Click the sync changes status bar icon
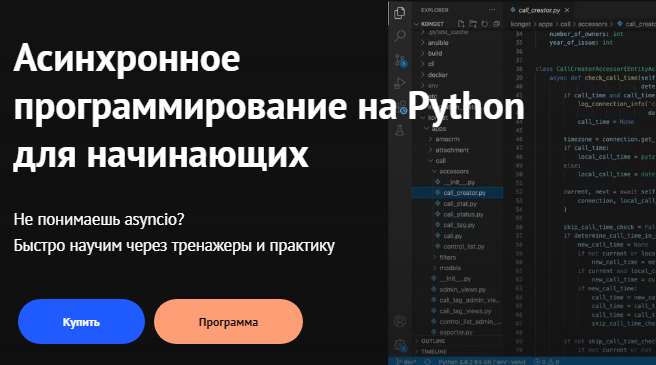 (427, 362)
